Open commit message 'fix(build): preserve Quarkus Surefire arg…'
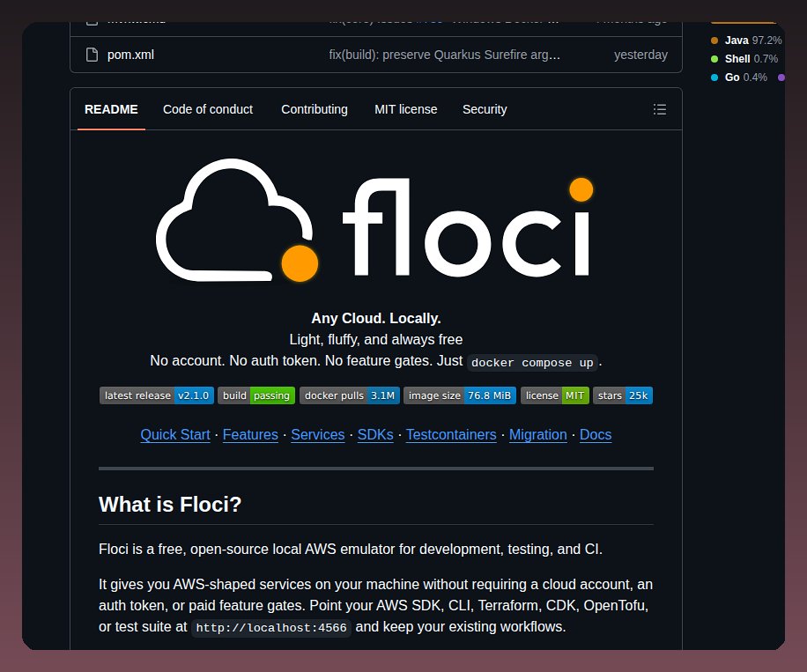Viewport: 807px width, 672px height. [x=444, y=55]
